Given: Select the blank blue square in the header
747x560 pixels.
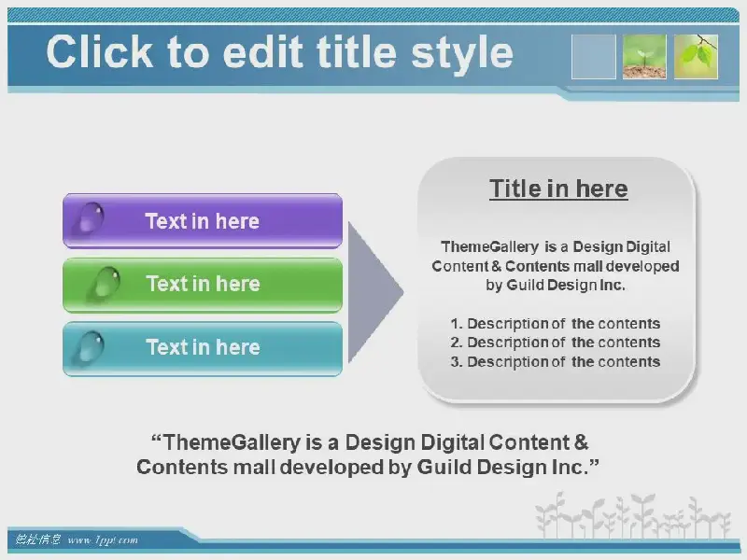Looking at the screenshot, I should [x=594, y=57].
